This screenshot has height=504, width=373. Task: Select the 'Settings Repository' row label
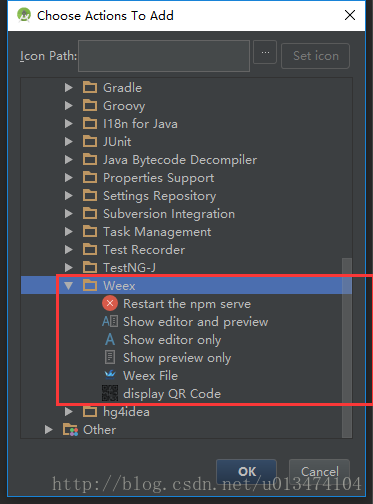pyautogui.click(x=160, y=196)
